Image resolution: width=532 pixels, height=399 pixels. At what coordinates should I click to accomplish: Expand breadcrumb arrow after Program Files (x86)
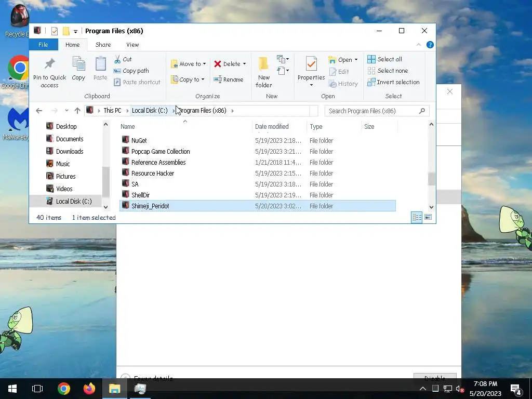pos(232,111)
